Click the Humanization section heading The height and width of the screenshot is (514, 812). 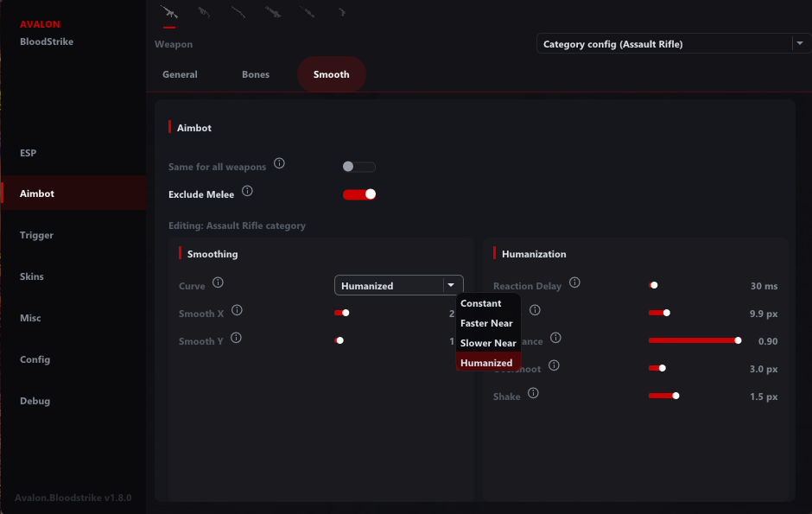click(x=534, y=254)
